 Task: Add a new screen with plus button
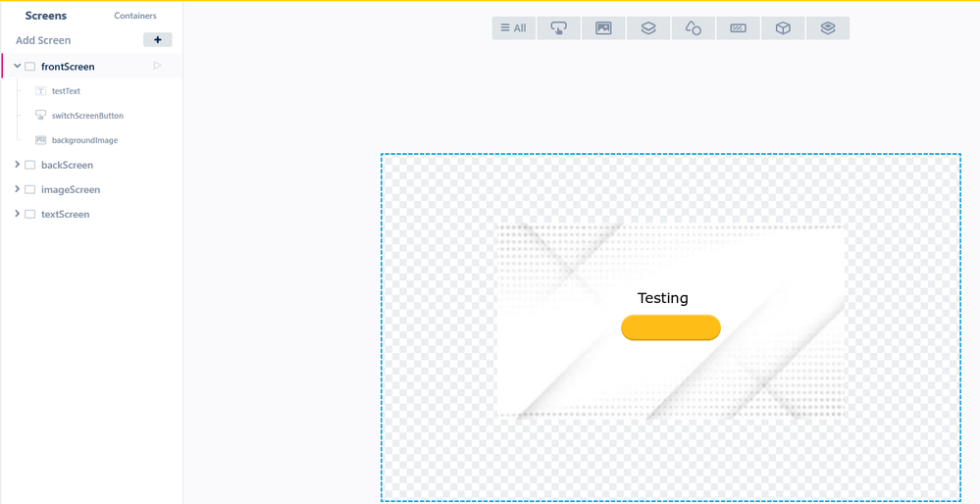[x=158, y=40]
